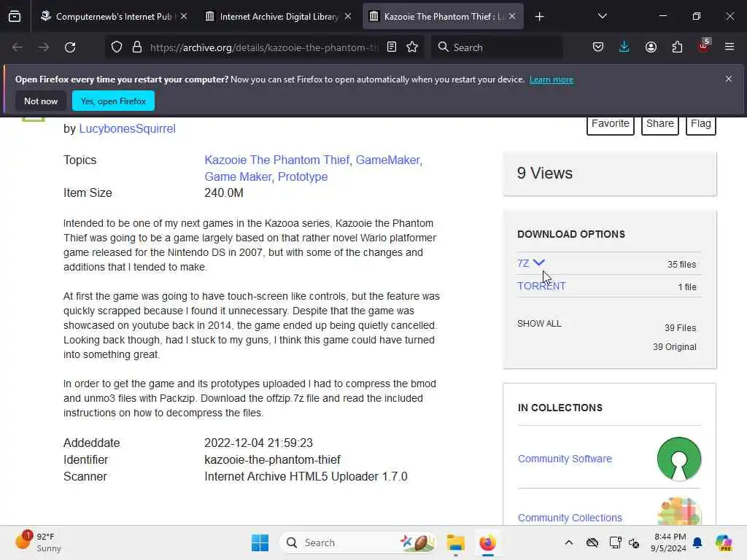747x560 pixels.
Task: Open the Windows Start menu
Action: pos(260,542)
